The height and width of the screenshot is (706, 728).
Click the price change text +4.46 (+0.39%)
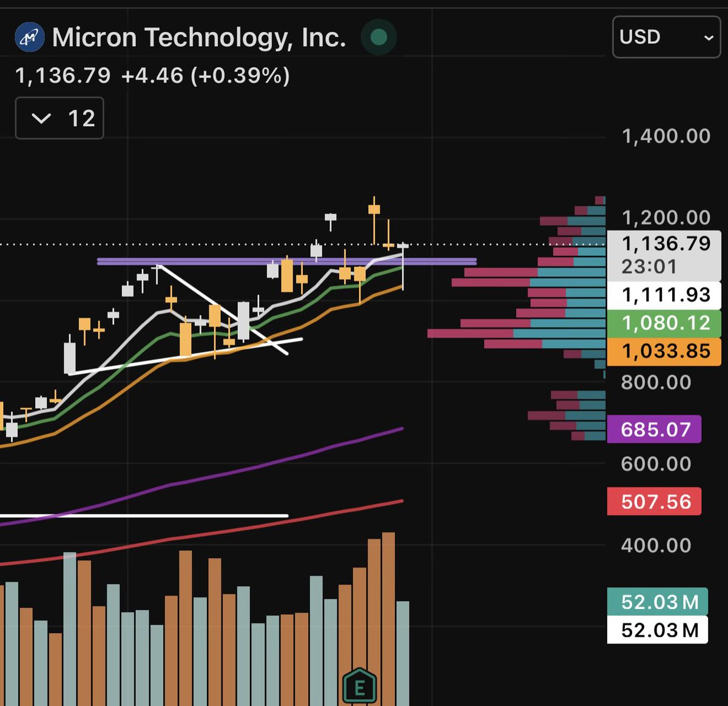pyautogui.click(x=206, y=76)
